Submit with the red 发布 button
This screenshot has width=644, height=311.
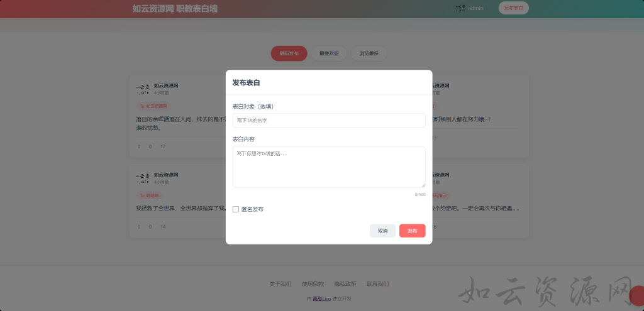click(x=412, y=231)
